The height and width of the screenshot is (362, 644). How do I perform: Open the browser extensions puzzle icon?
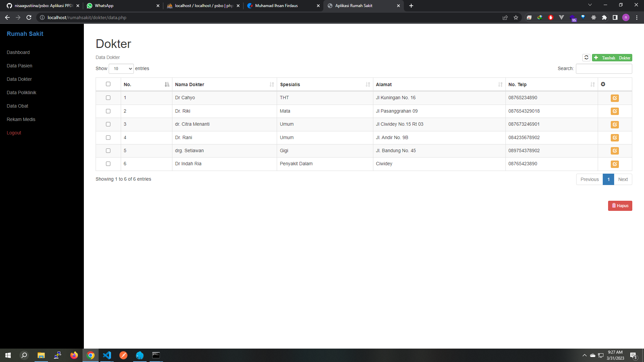(604, 17)
